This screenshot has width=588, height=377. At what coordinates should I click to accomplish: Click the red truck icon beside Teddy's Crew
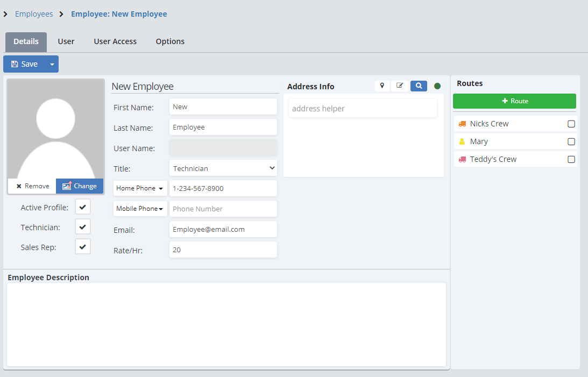462,159
